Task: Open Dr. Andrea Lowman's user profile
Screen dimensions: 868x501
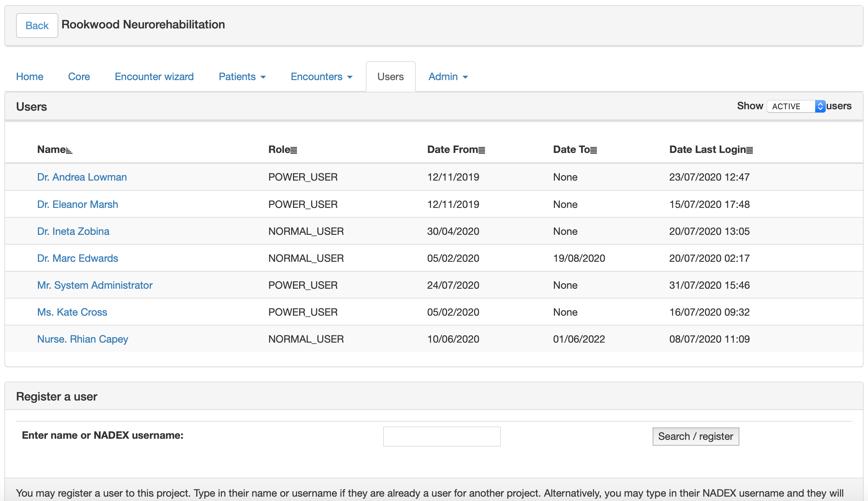Action: [x=82, y=177]
